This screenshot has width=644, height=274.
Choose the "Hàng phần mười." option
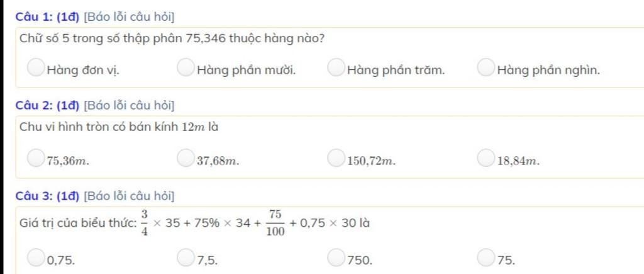click(x=186, y=68)
